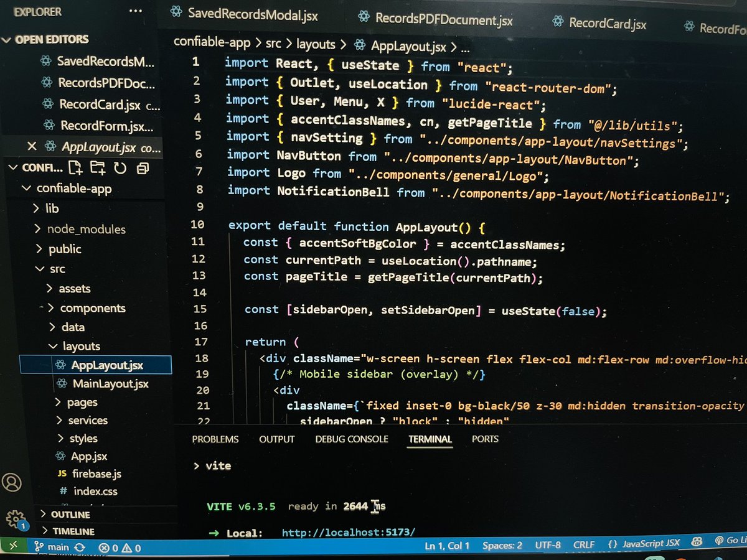The image size is (747, 560).
Task: Click the New Folder icon in explorer
Action: [98, 167]
